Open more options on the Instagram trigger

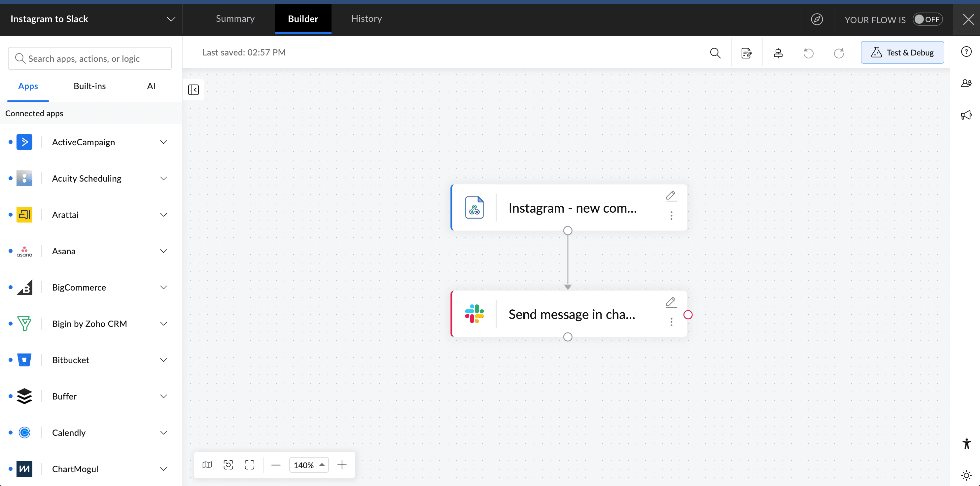[672, 216]
